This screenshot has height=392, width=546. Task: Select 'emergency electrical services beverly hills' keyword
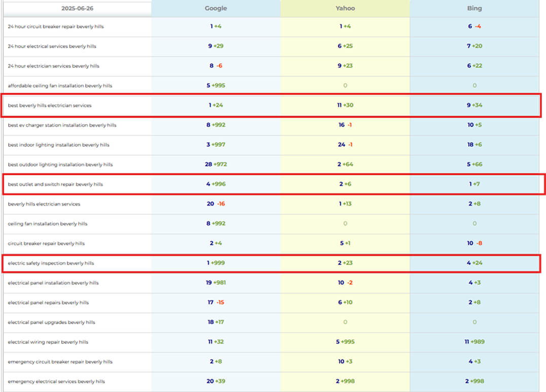(x=56, y=381)
